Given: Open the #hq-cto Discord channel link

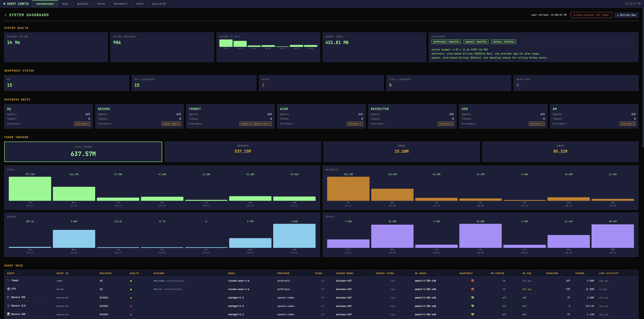Looking at the screenshot, I should pyautogui.click(x=158, y=289).
